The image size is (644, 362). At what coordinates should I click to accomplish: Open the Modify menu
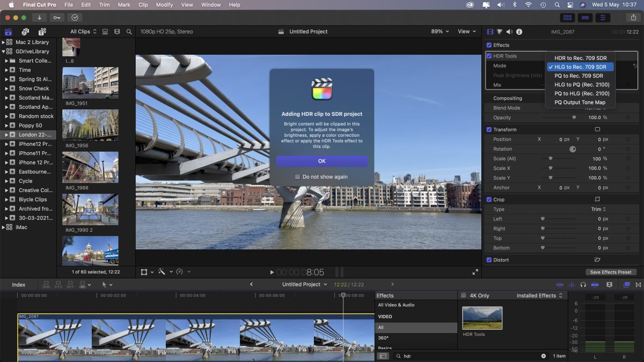point(164,5)
